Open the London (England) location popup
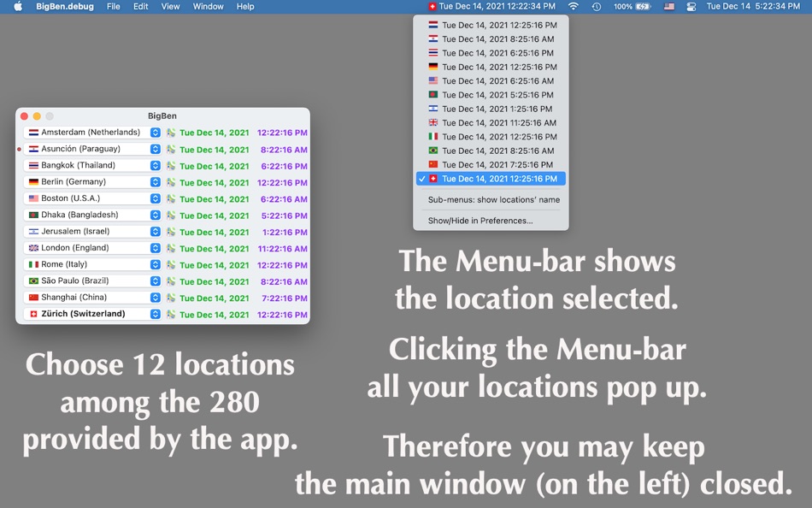 coord(92,248)
